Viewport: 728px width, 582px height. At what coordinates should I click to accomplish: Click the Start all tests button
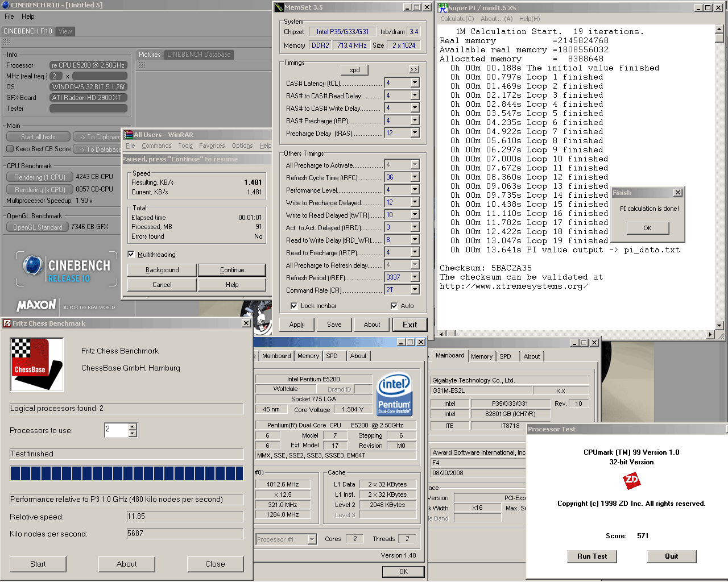(x=39, y=137)
